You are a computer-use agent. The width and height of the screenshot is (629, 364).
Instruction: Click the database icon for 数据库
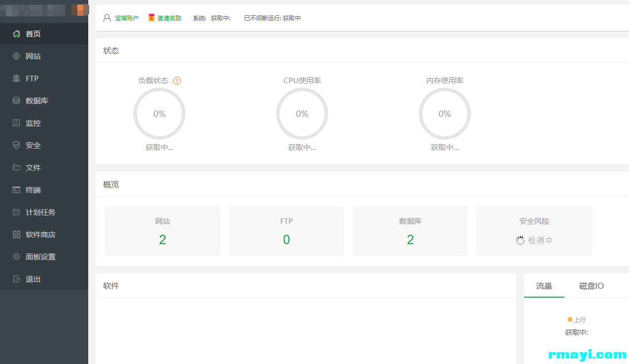tap(16, 101)
